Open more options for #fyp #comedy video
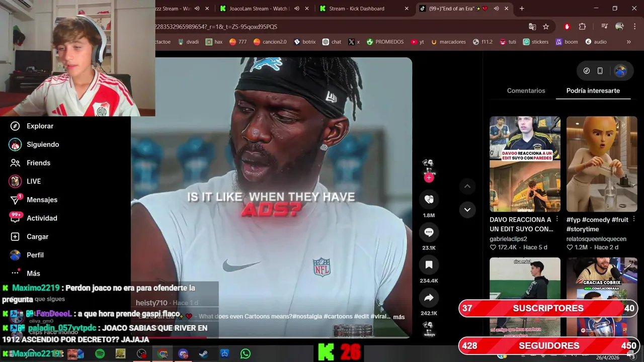 tap(633, 219)
